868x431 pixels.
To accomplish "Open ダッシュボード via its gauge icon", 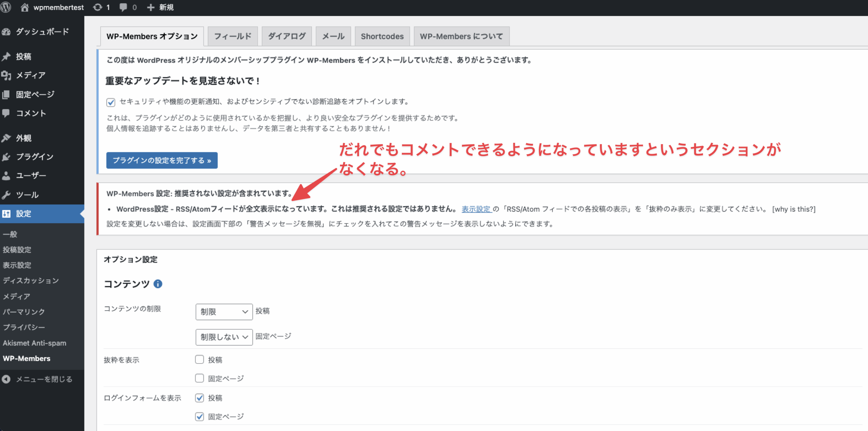I will (6, 32).
